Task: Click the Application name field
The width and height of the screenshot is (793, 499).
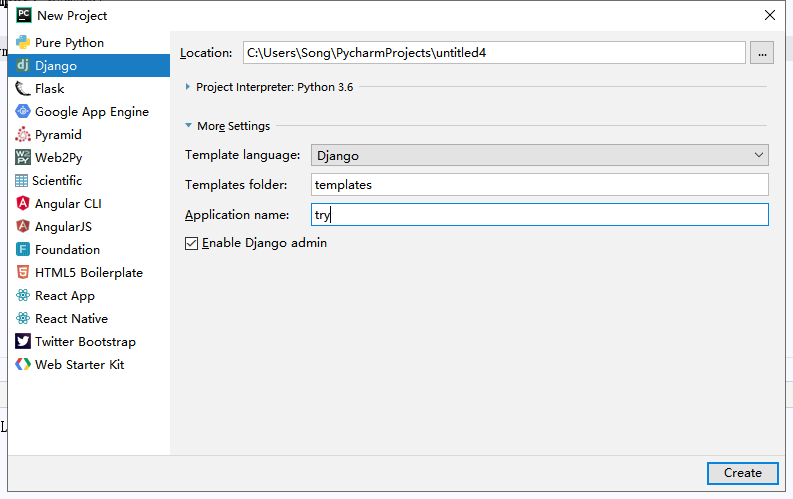Action: click(540, 214)
